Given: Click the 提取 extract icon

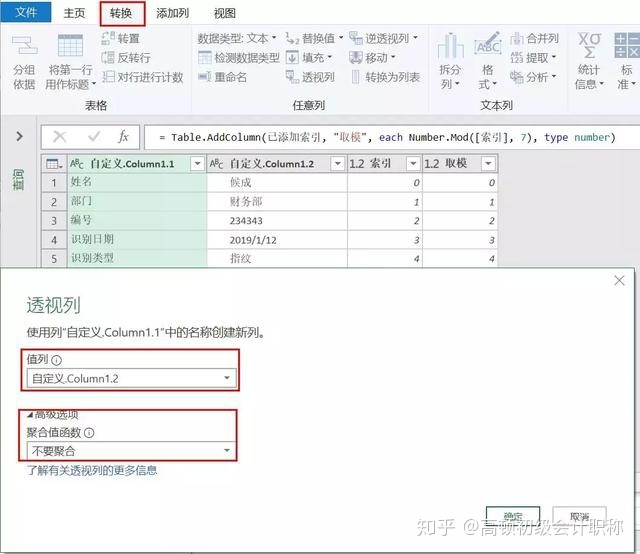Looking at the screenshot, I should pos(517,58).
